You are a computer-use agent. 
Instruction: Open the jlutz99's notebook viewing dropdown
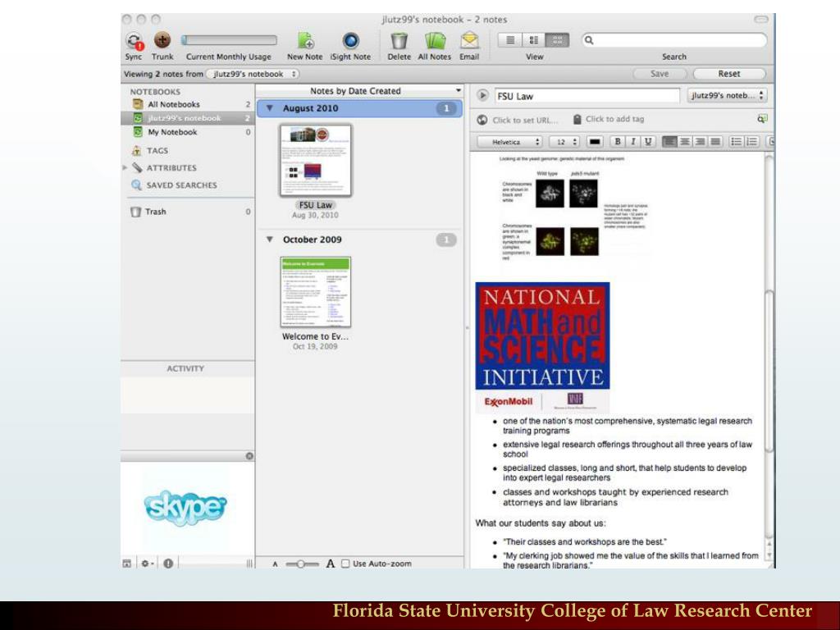click(253, 74)
